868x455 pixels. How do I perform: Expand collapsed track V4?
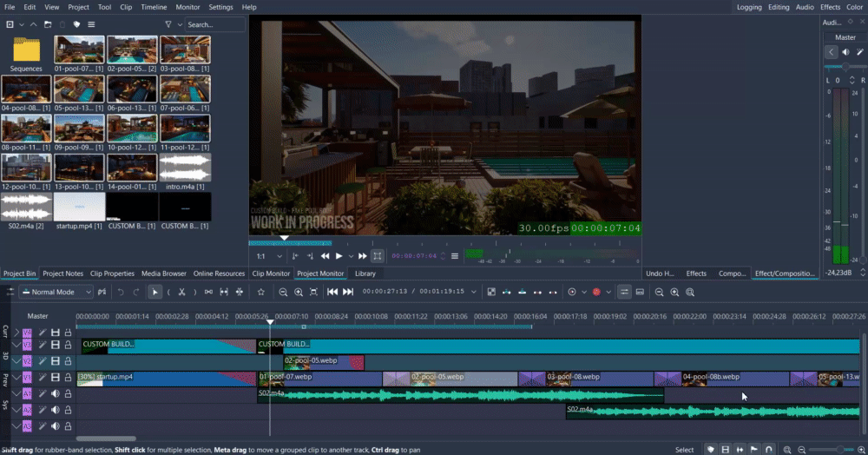pyautogui.click(x=16, y=333)
